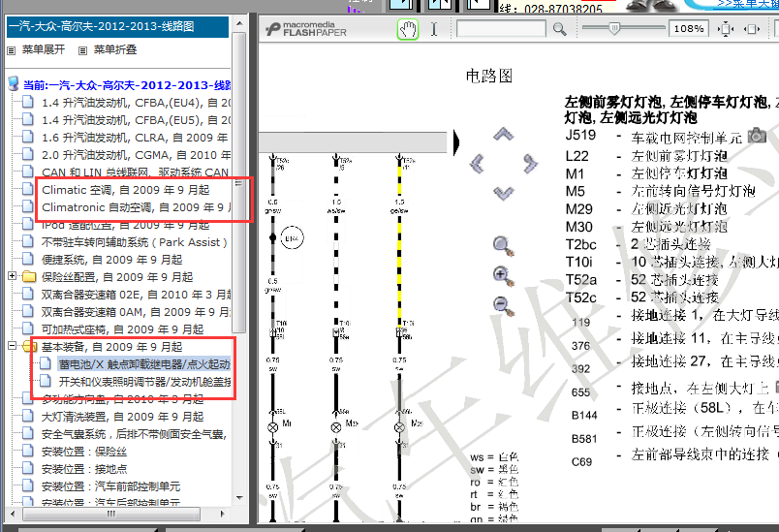Click the T52a 52 芯插头连接 legend row

[641, 280]
